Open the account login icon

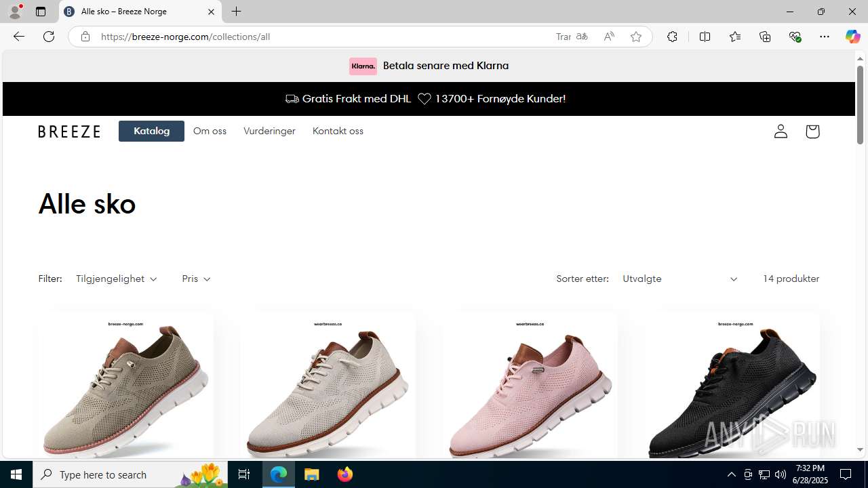[x=781, y=131]
